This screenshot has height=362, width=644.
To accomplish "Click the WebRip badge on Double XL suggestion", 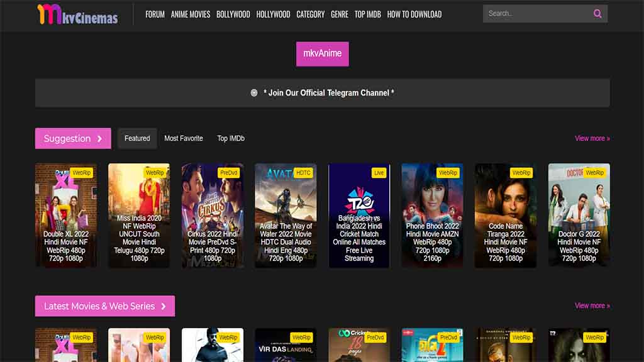I will coord(81,173).
